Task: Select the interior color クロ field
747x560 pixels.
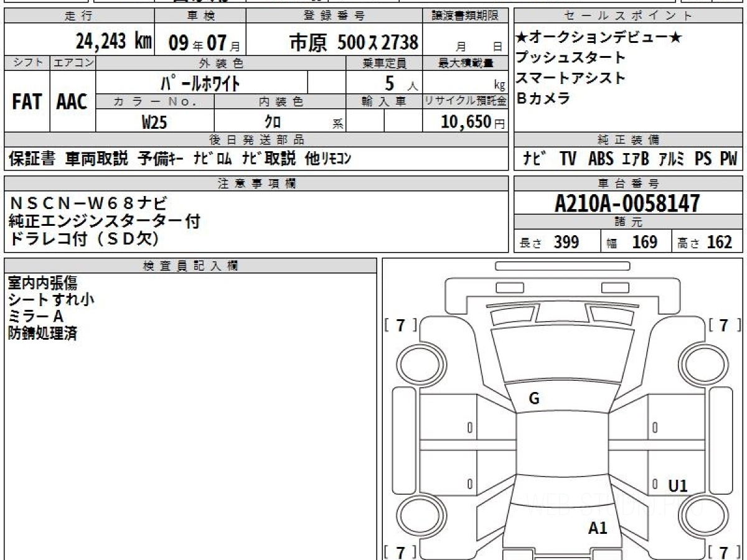Action: pos(273,122)
